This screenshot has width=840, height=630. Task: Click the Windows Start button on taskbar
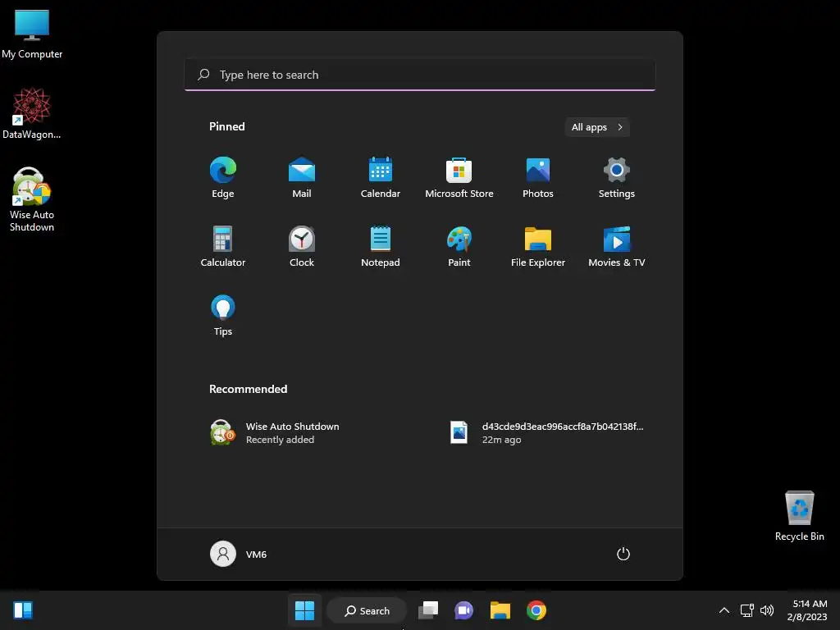pos(305,610)
